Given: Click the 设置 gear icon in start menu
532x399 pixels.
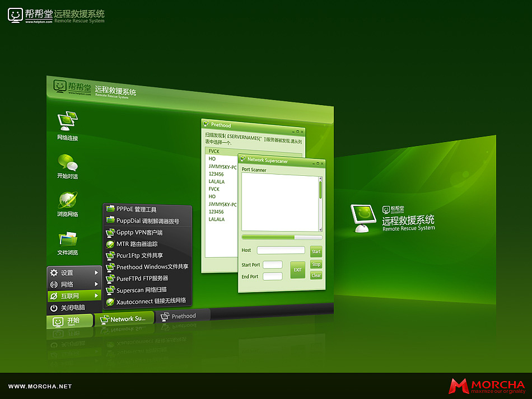Looking at the screenshot, I should tap(54, 273).
